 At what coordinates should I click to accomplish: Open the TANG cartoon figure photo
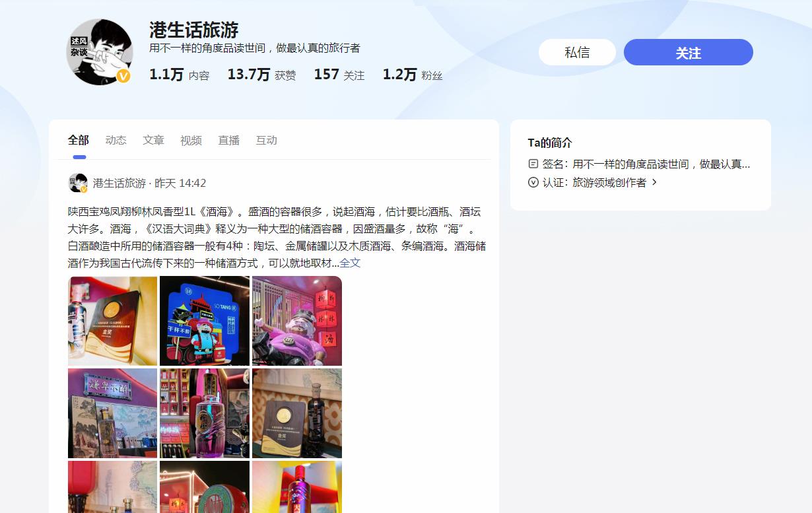(205, 321)
